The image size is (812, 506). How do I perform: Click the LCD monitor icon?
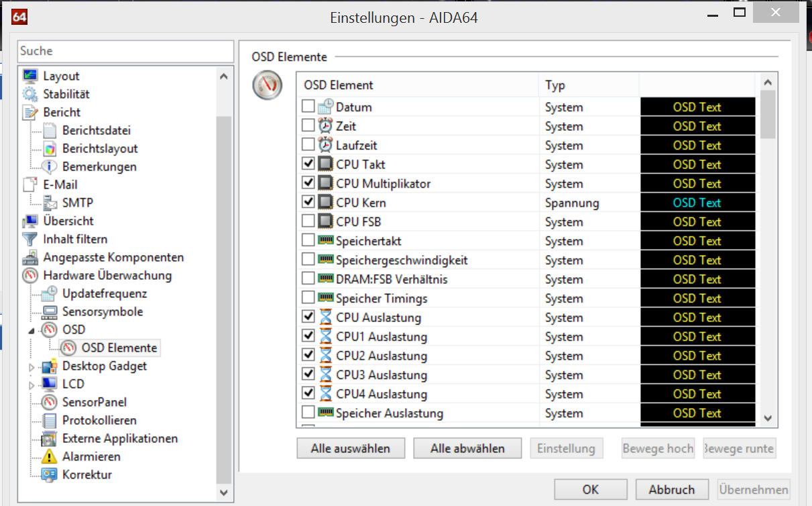click(x=50, y=384)
